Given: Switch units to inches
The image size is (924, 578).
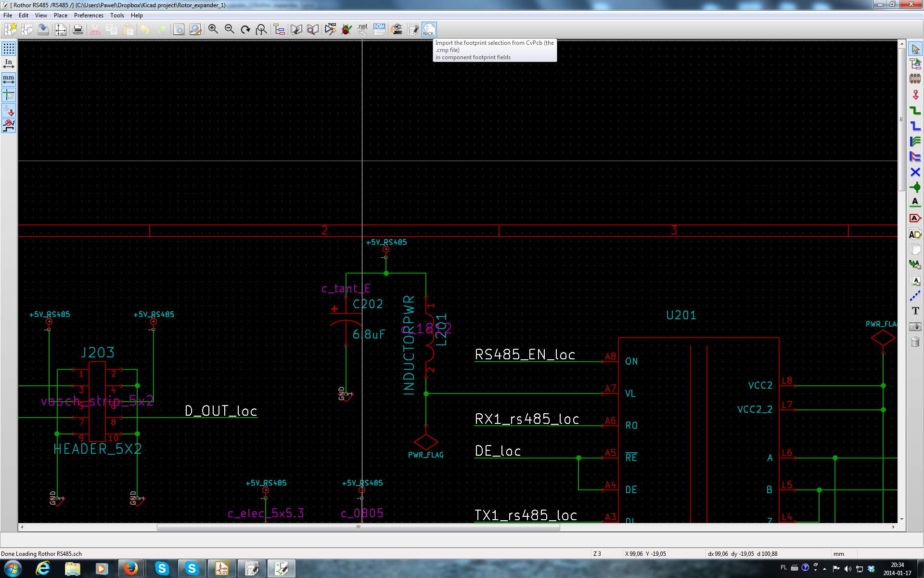Looking at the screenshot, I should [9, 64].
